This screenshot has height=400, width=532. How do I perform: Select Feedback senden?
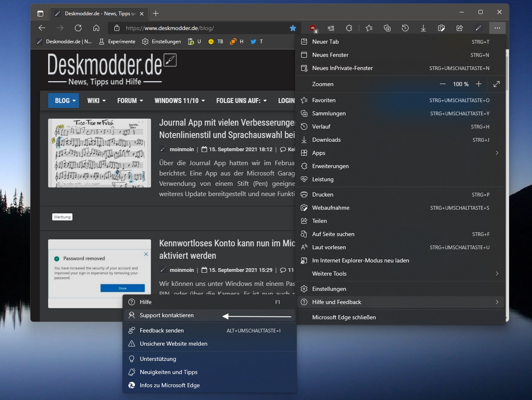209,330
